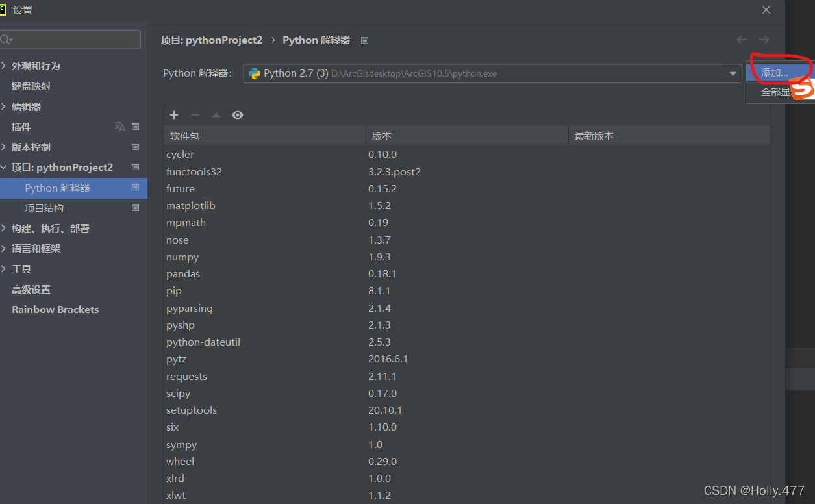
Task: Click project-level icon in 项目结构 row
Action: pos(136,208)
